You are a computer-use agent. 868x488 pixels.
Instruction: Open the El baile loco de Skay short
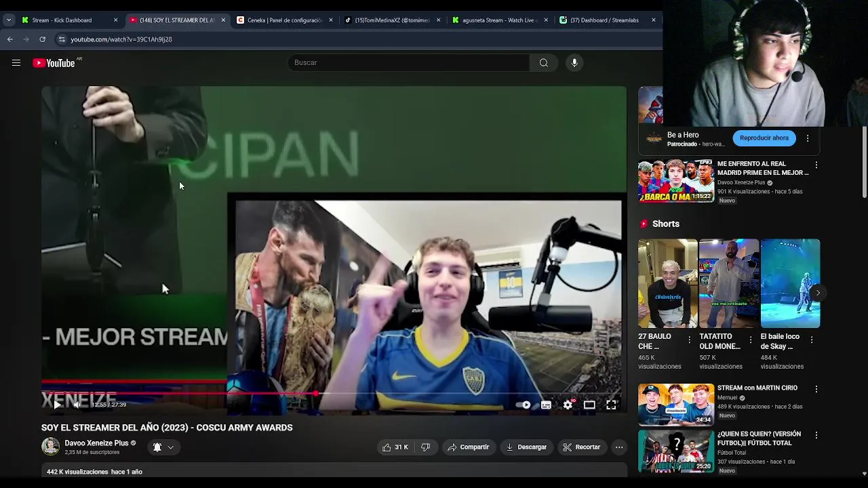(x=790, y=283)
